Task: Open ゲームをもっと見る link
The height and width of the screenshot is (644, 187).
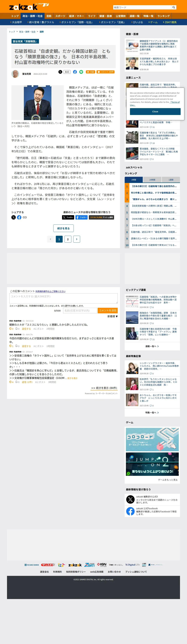Action: click(x=168, y=480)
